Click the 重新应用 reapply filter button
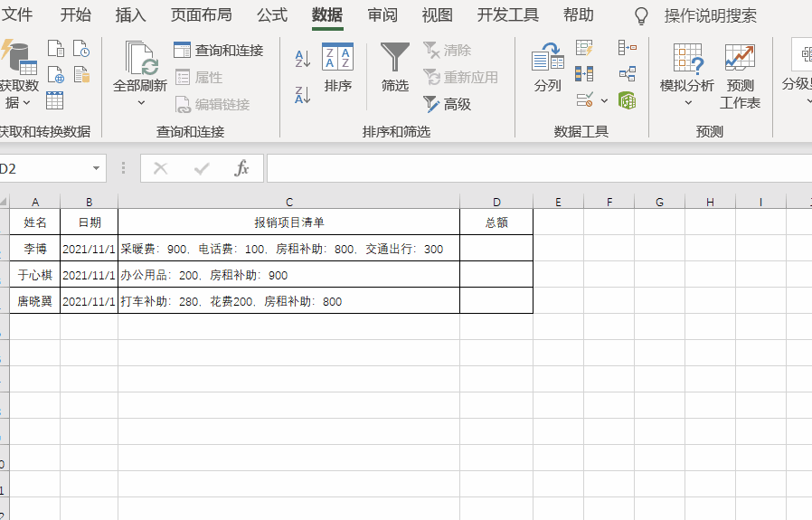Screen dimensions: 812x520 click(x=460, y=78)
